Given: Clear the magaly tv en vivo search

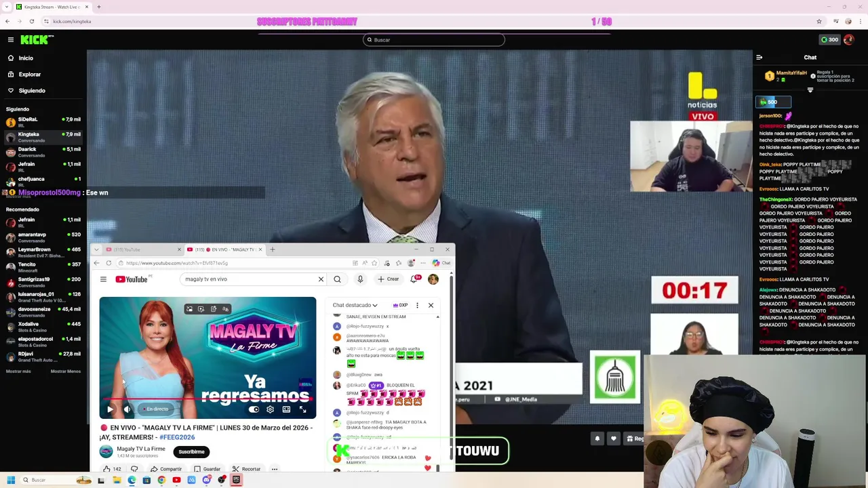Looking at the screenshot, I should click(321, 279).
